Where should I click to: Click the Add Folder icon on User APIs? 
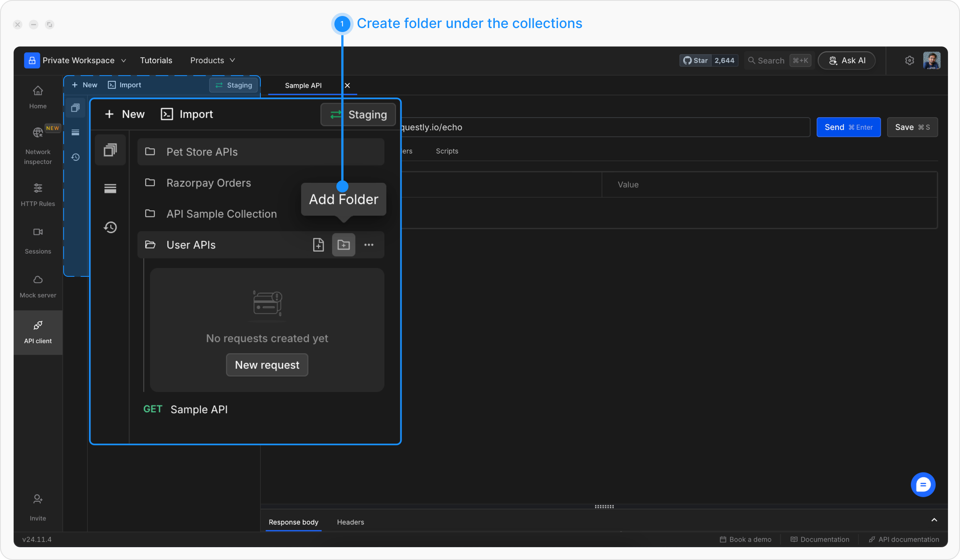pyautogui.click(x=343, y=245)
